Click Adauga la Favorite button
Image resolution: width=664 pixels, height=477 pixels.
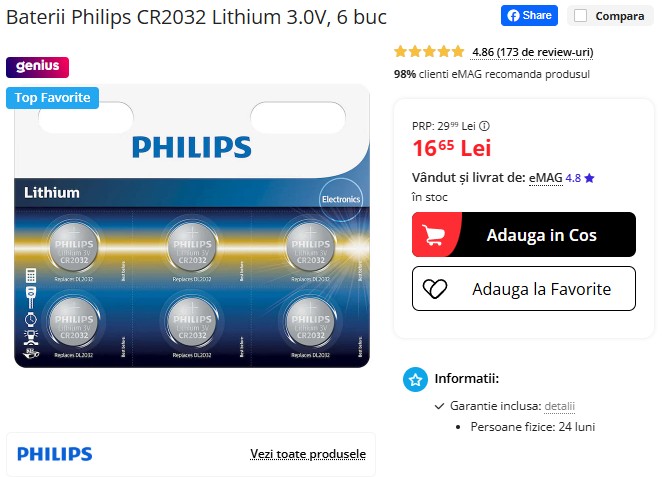[524, 288]
